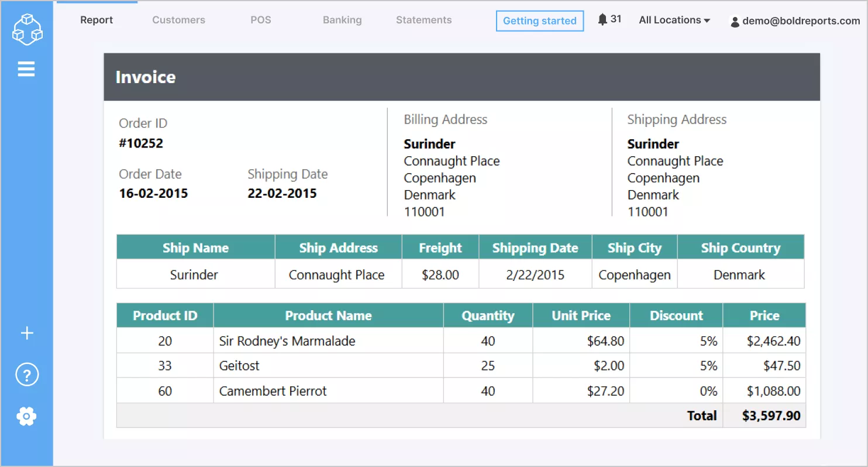The image size is (868, 467).
Task: Open the Statements tab
Action: [424, 20]
